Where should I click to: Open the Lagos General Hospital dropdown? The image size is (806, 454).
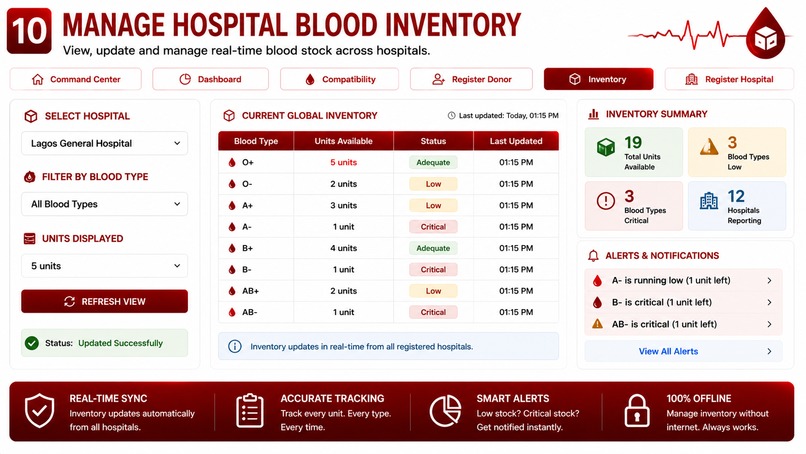click(104, 143)
